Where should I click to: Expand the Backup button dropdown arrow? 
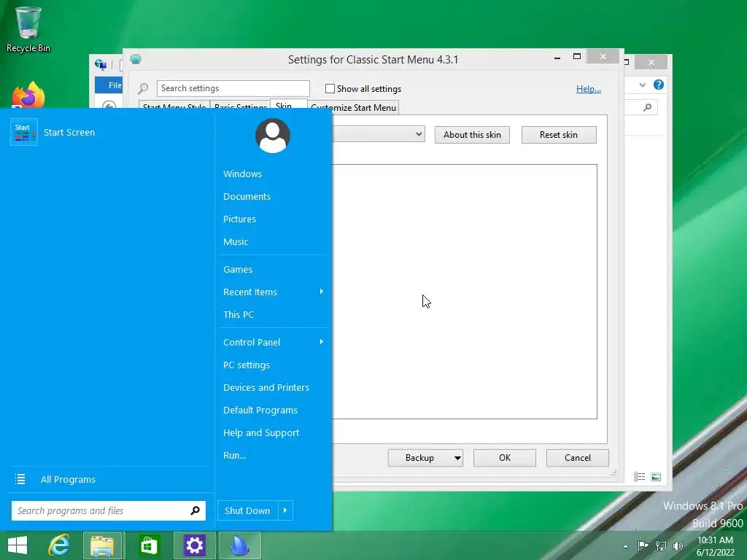pyautogui.click(x=457, y=458)
